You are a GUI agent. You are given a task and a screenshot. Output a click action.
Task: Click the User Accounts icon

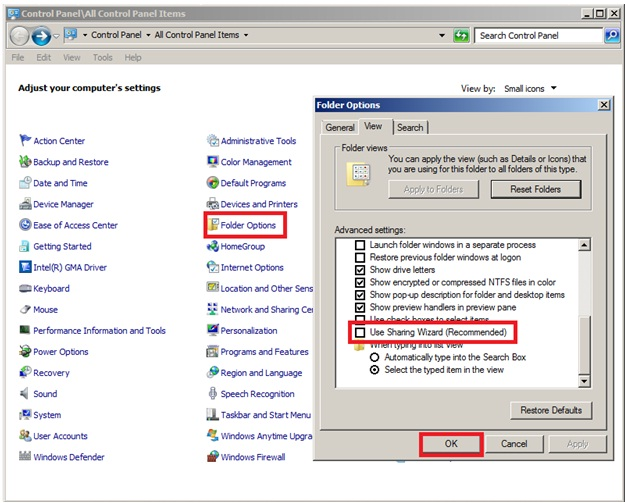(x=25, y=435)
